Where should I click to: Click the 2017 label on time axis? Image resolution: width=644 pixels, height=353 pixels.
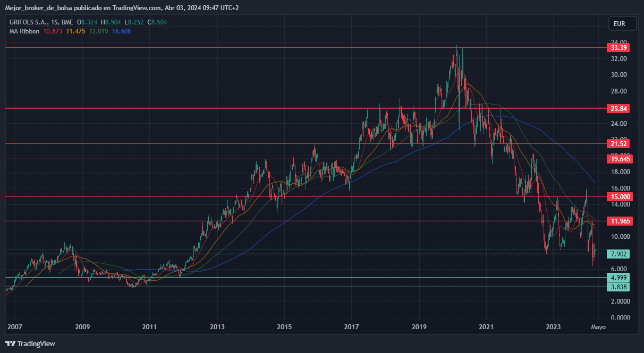tap(352, 327)
